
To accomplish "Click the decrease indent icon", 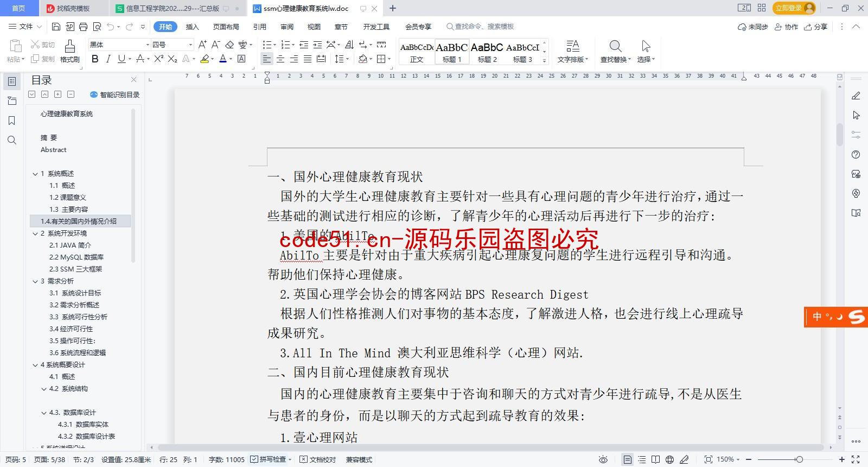I will coord(304,45).
